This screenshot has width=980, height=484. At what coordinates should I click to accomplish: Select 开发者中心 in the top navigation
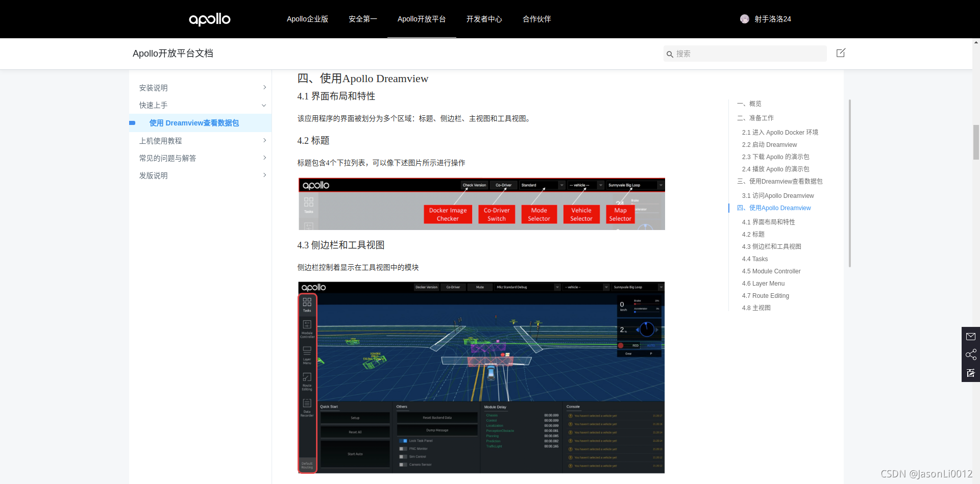click(x=484, y=19)
